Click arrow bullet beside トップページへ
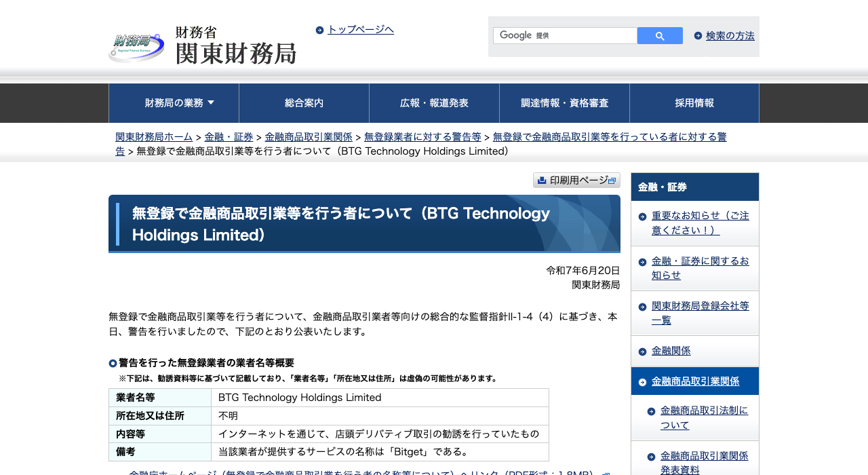Screen dimensions: 868x475 319,30
